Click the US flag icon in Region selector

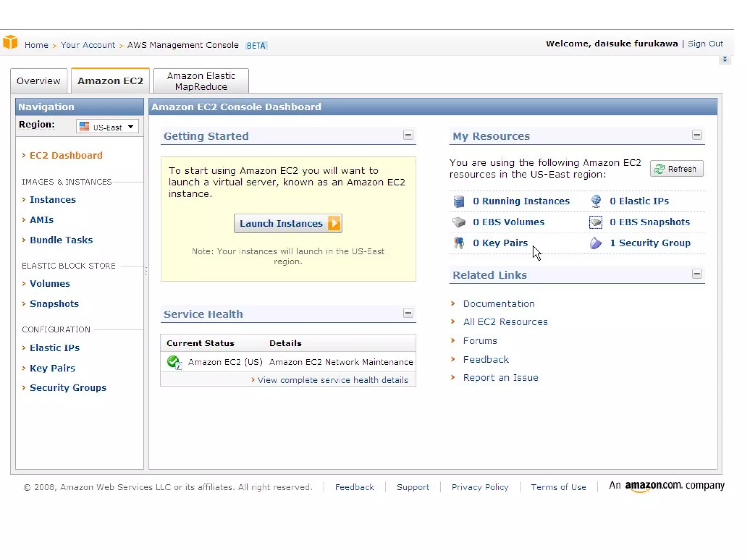pyautogui.click(x=84, y=126)
